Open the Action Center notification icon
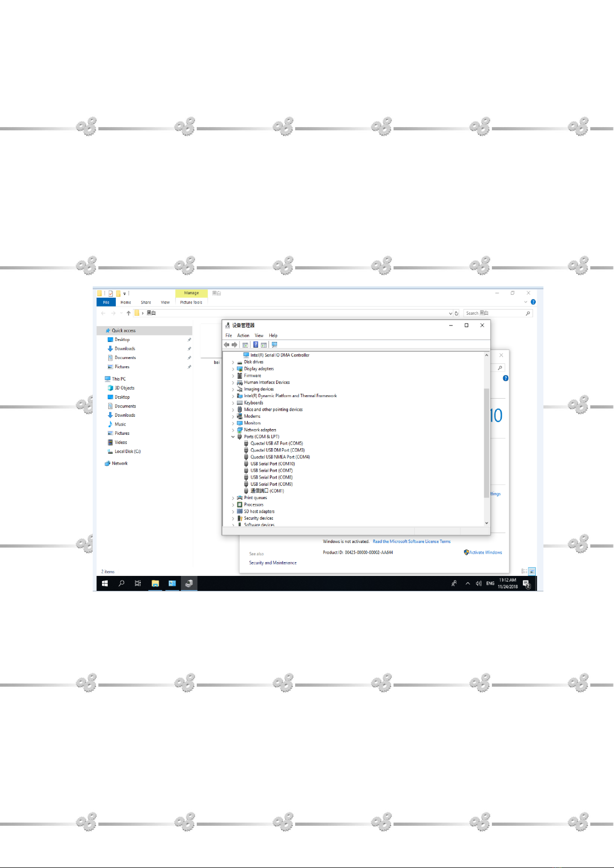The image size is (614, 868). 526,584
